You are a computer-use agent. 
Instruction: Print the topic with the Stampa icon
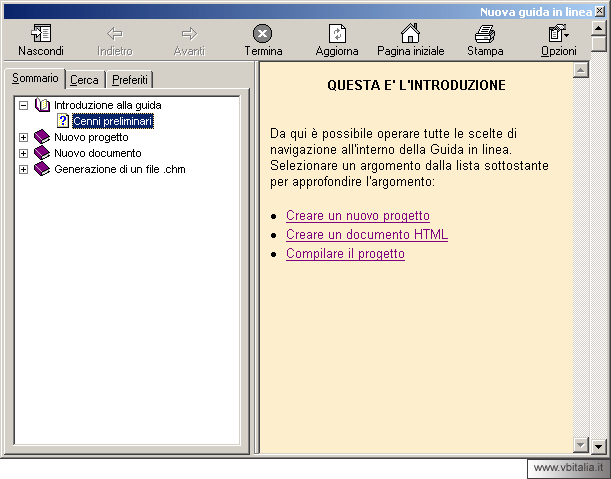pos(485,34)
